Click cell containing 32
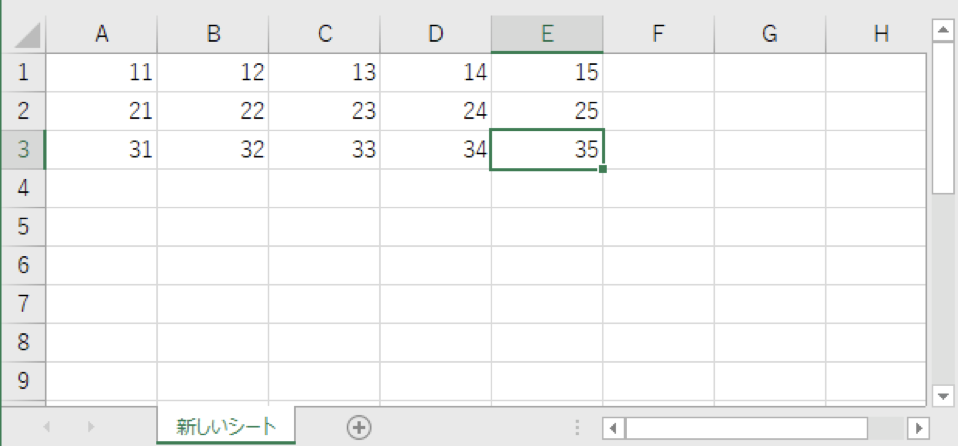Screen dimensions: 958x446 point(213,150)
